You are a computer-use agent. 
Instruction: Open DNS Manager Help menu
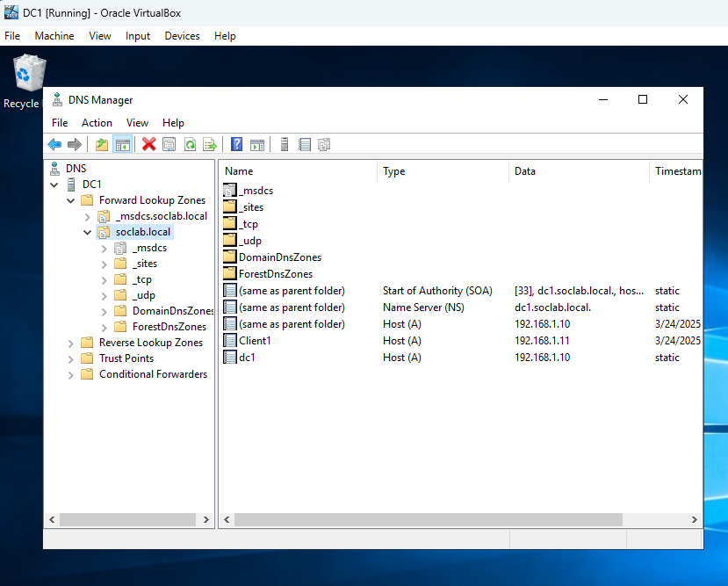(173, 123)
